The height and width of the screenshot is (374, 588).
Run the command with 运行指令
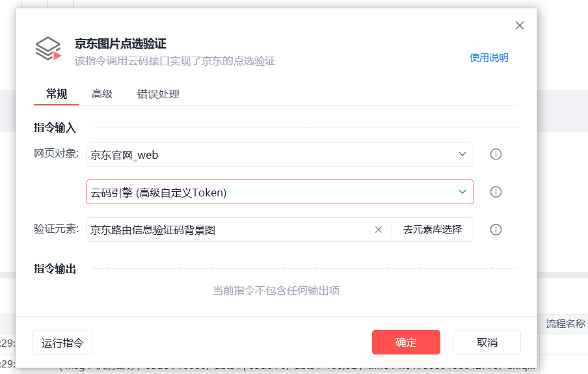(x=62, y=342)
